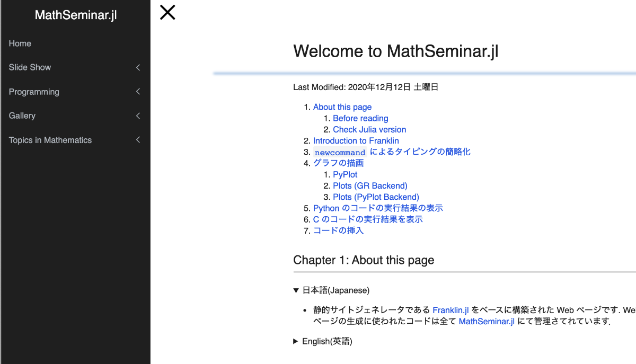Image resolution: width=636 pixels, height=364 pixels.
Task: Click the MathSeminar.jl sidebar title
Action: pyautogui.click(x=75, y=15)
